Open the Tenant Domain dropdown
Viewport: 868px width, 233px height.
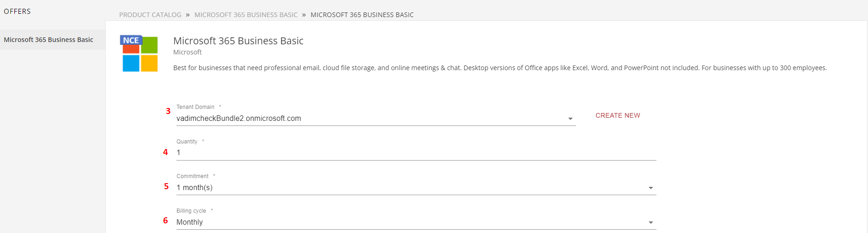click(x=376, y=119)
